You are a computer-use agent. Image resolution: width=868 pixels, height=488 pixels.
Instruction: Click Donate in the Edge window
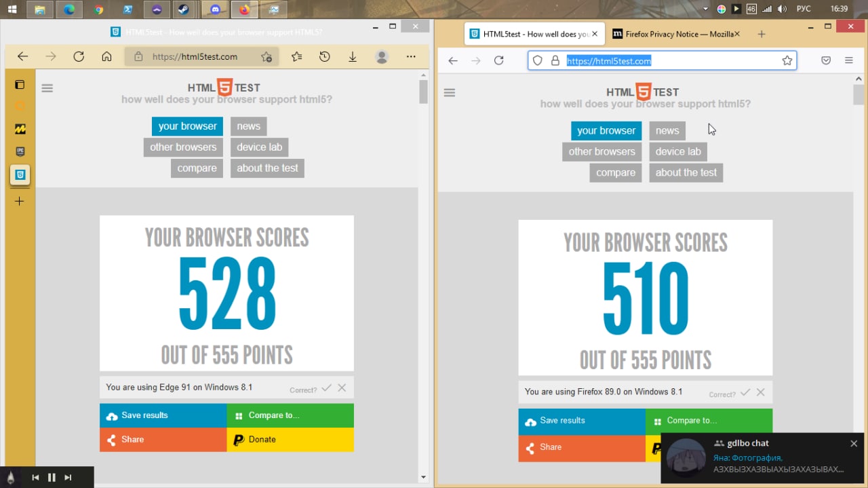pos(290,440)
